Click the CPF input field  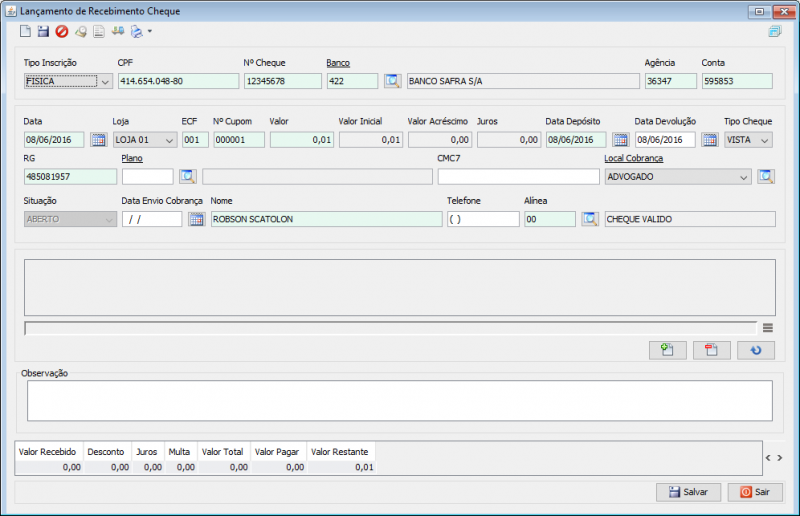click(x=179, y=81)
